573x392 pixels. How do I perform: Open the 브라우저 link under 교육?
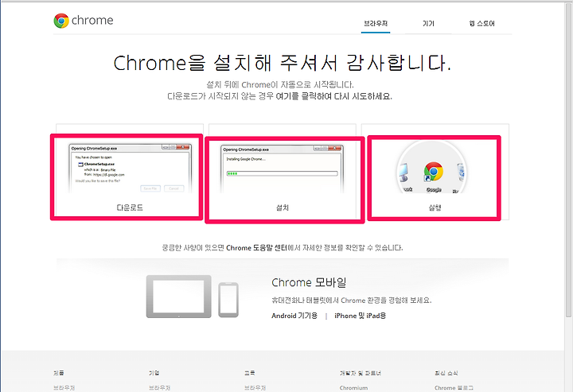[255, 387]
